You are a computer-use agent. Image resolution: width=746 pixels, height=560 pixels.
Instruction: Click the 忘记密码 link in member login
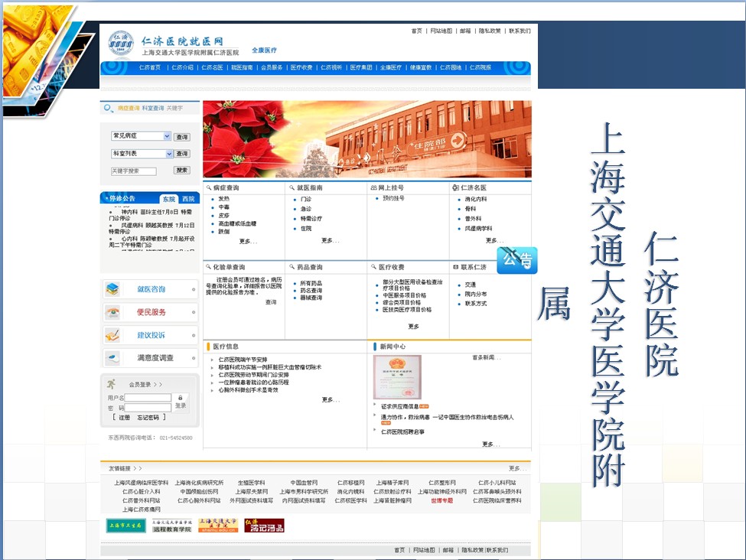(148, 417)
